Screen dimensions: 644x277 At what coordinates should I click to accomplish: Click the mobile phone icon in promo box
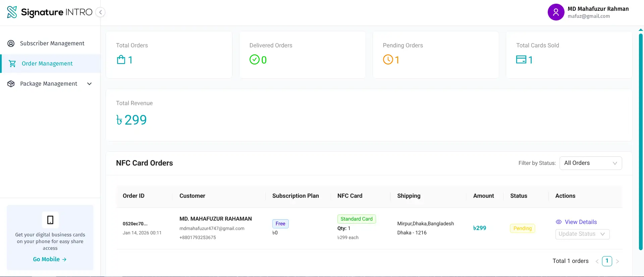[x=50, y=220]
